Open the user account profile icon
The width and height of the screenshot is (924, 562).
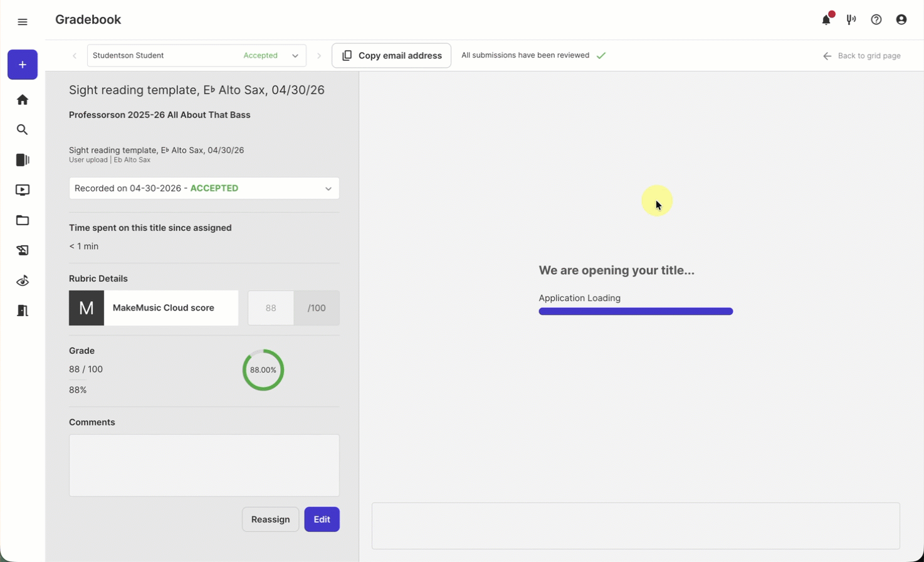(x=901, y=20)
